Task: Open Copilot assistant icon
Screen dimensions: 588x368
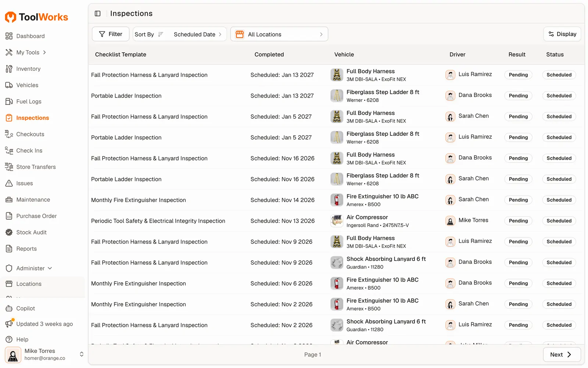Action: pyautogui.click(x=9, y=308)
